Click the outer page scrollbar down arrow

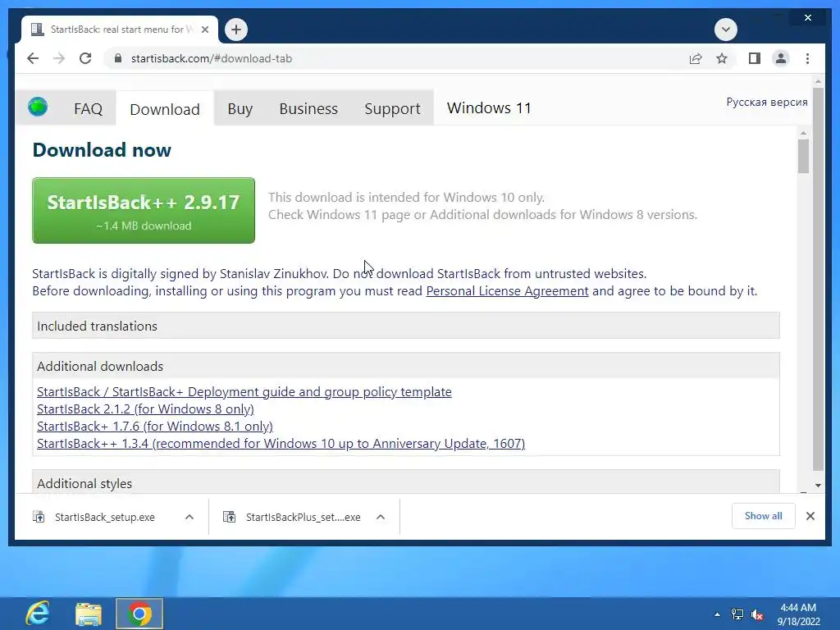818,486
